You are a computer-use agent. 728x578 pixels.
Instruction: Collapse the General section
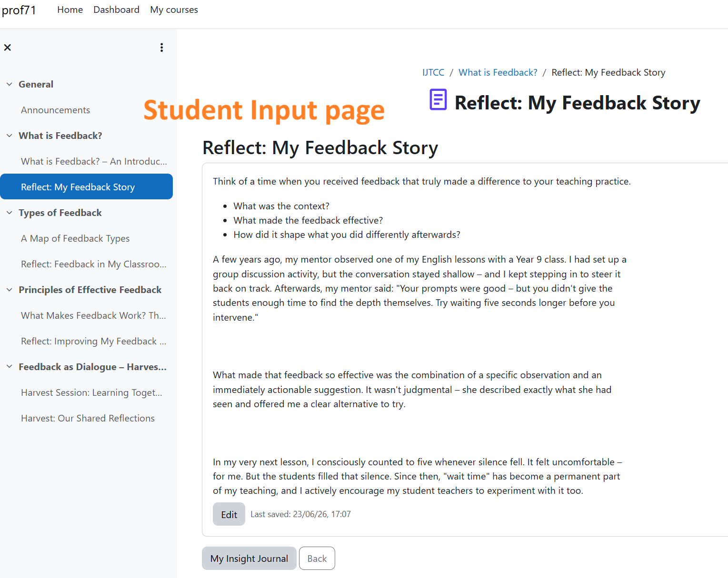tap(10, 84)
